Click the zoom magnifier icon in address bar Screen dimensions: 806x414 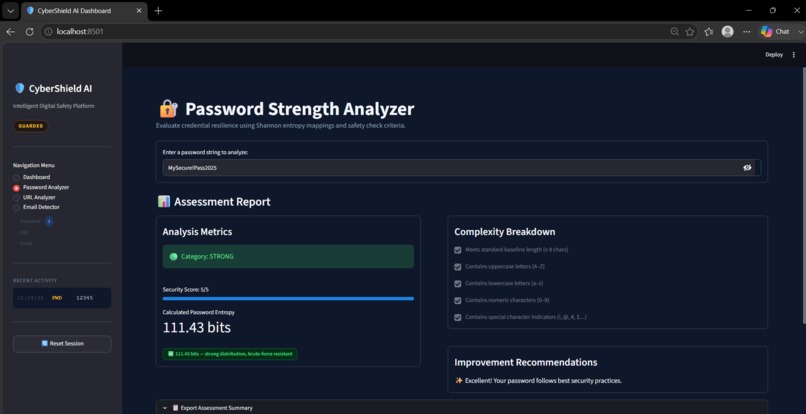point(674,31)
